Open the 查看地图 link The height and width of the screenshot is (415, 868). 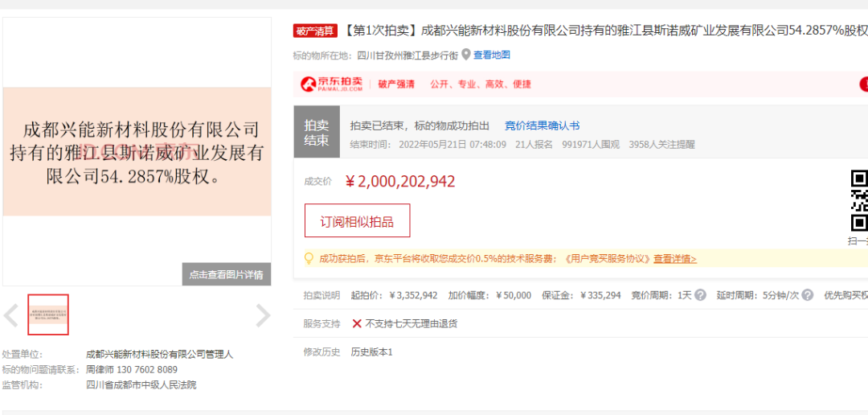[x=492, y=55]
